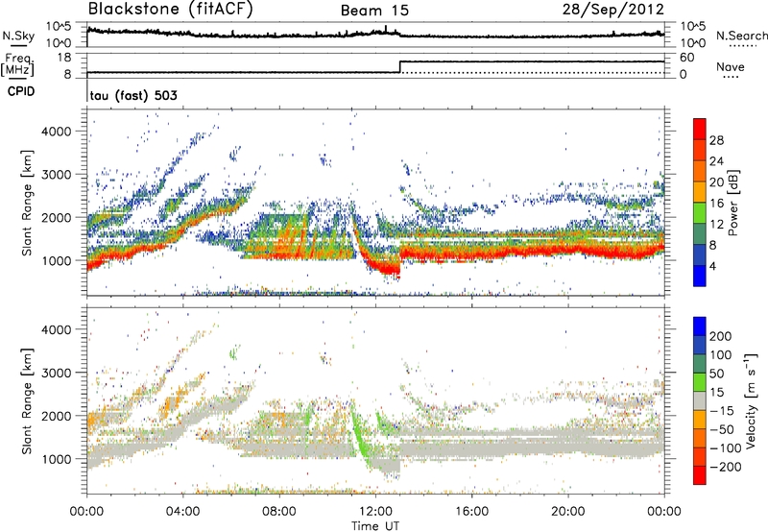Select the "60" Nave axis tick
Image resolution: width=768 pixels, height=532 pixels.
click(686, 58)
